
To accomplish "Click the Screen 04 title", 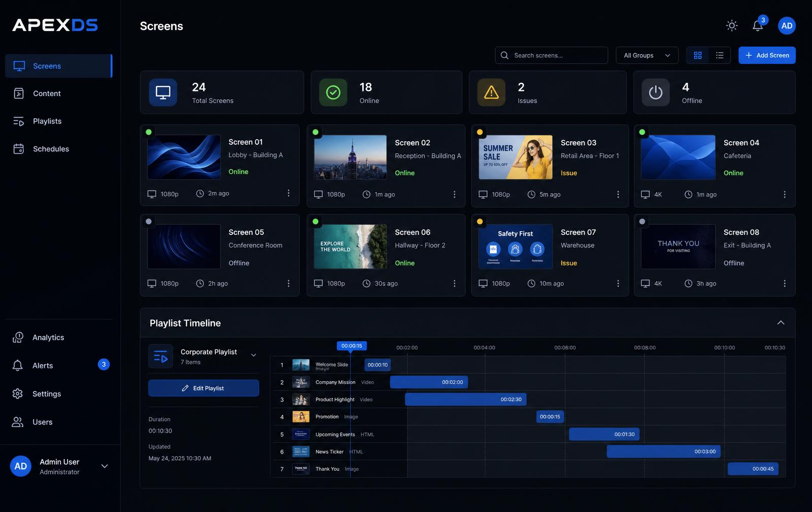I will [741, 143].
